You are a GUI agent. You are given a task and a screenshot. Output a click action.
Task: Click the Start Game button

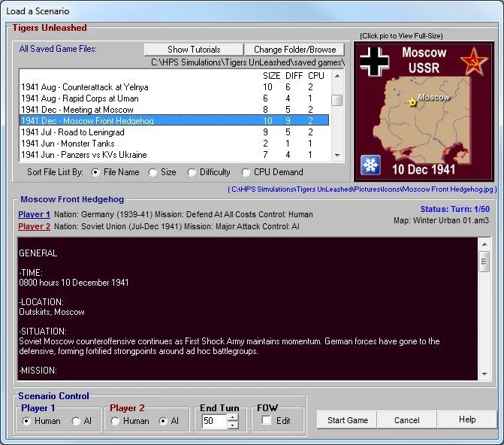(x=348, y=420)
